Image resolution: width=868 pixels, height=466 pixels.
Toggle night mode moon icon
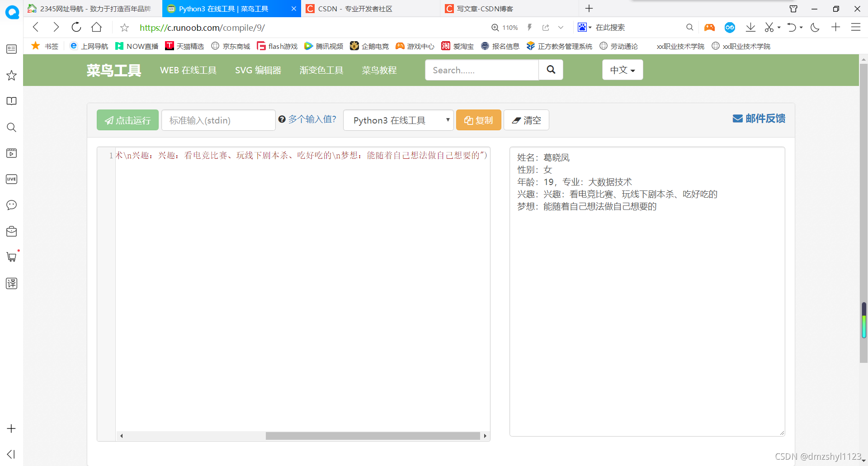(x=815, y=27)
